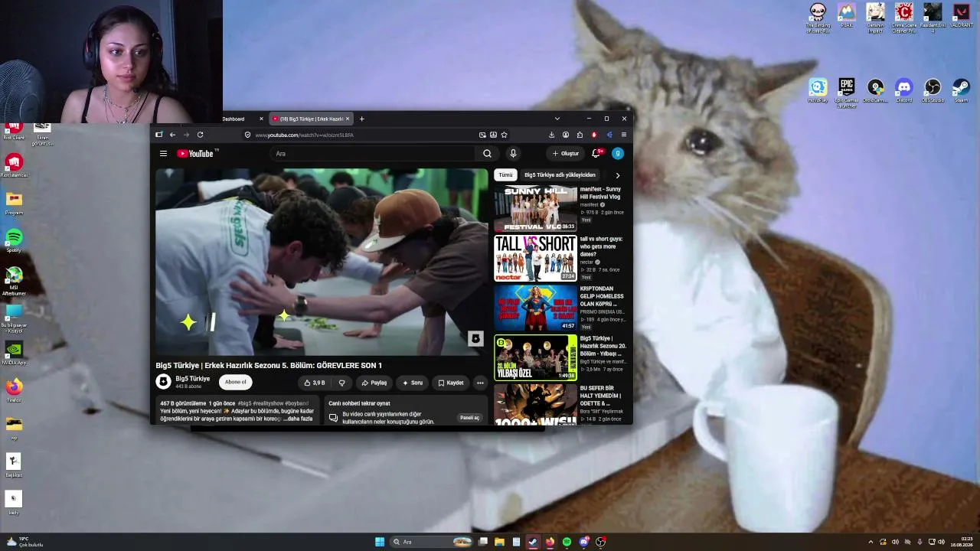
Task: Open Epic Games Launcher desktop shortcut
Action: click(846, 93)
